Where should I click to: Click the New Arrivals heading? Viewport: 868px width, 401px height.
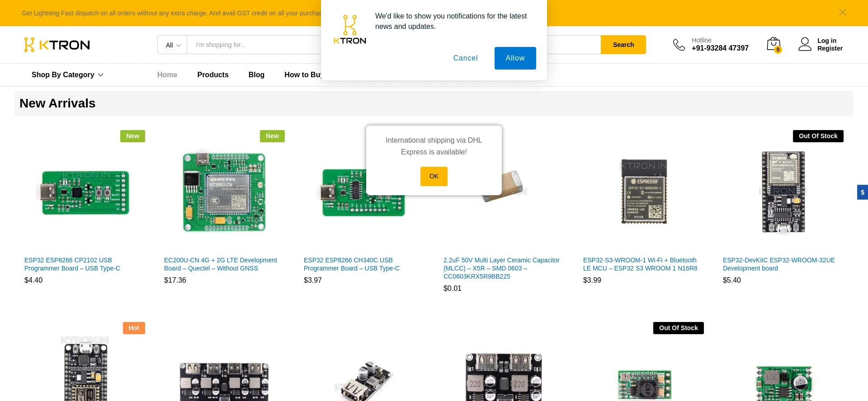(x=57, y=103)
